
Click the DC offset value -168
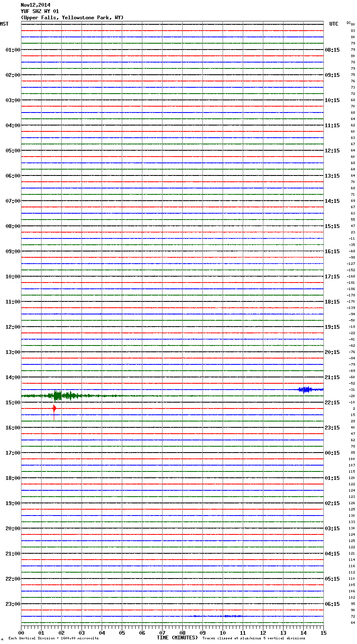[x=351, y=276]
